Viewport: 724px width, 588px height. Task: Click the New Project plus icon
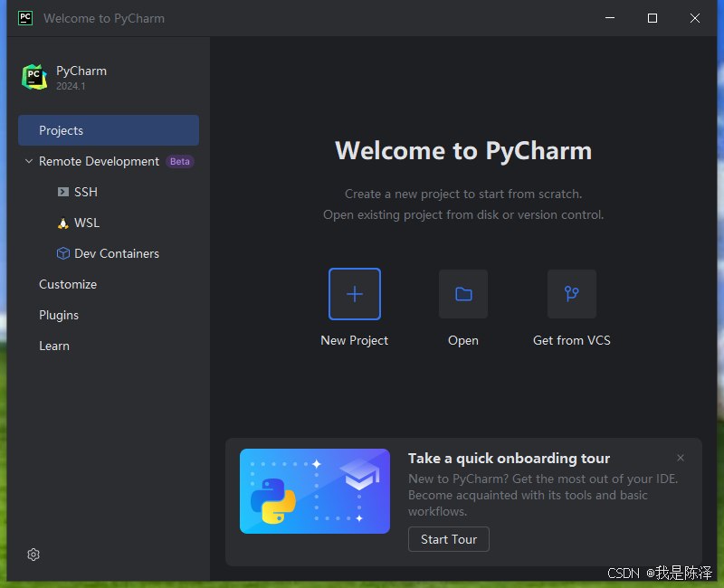point(355,294)
